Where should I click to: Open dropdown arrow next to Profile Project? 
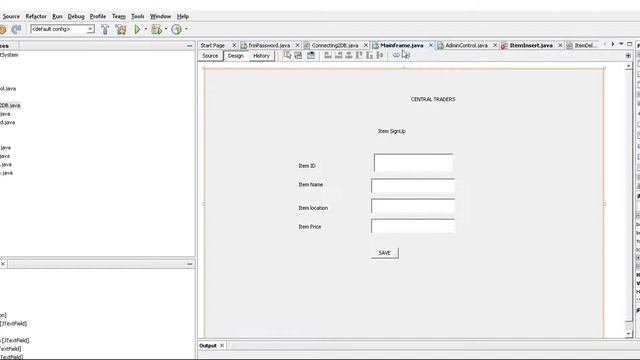186,29
